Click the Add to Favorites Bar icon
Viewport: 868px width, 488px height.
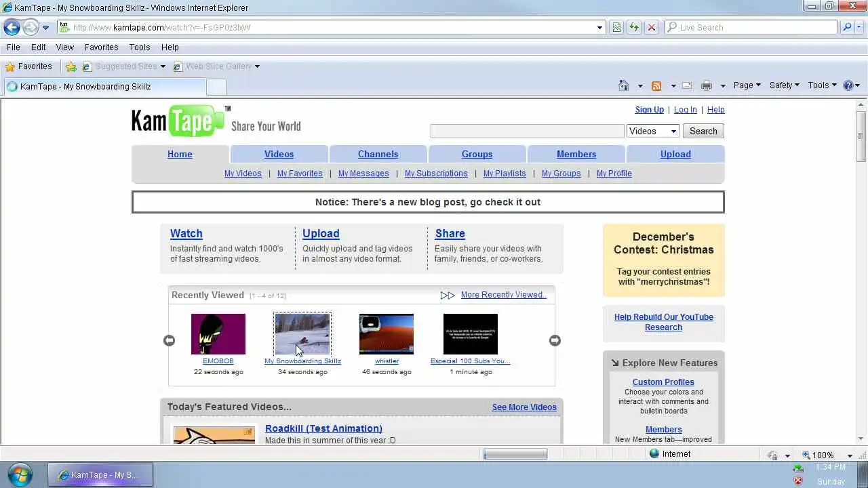[x=71, y=66]
